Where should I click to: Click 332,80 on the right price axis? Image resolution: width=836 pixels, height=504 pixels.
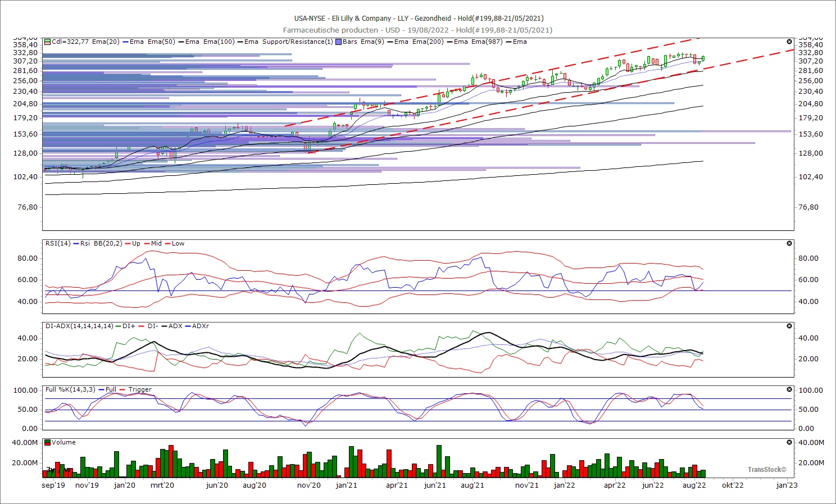pos(811,52)
